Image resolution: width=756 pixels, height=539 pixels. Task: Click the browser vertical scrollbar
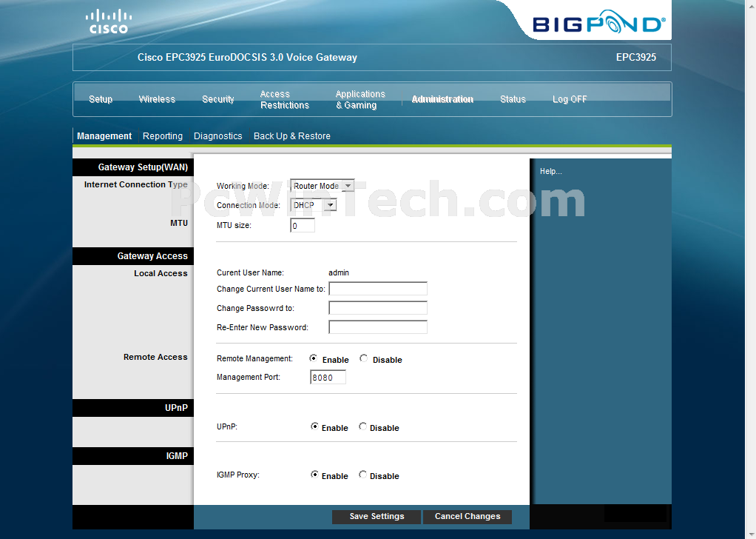click(x=750, y=269)
